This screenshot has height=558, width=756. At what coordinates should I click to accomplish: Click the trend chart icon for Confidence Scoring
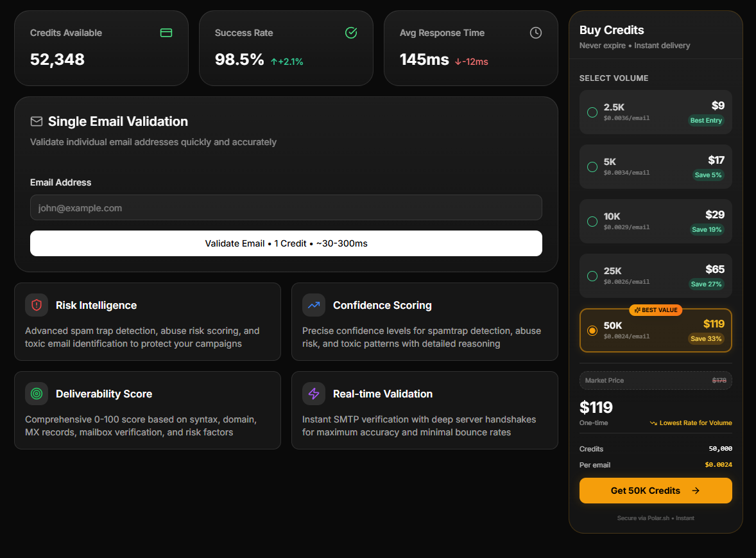[x=314, y=305]
